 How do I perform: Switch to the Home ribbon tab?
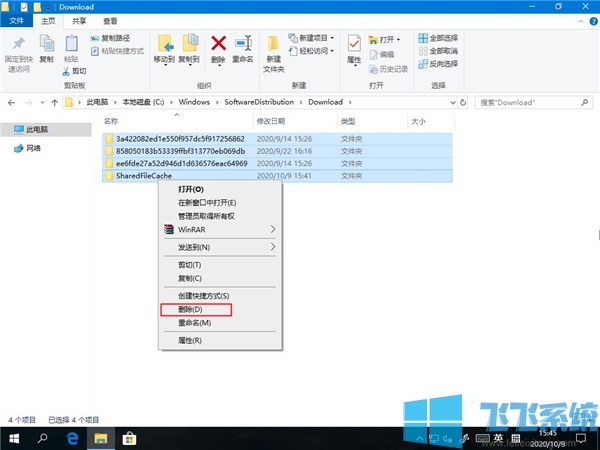(48, 21)
